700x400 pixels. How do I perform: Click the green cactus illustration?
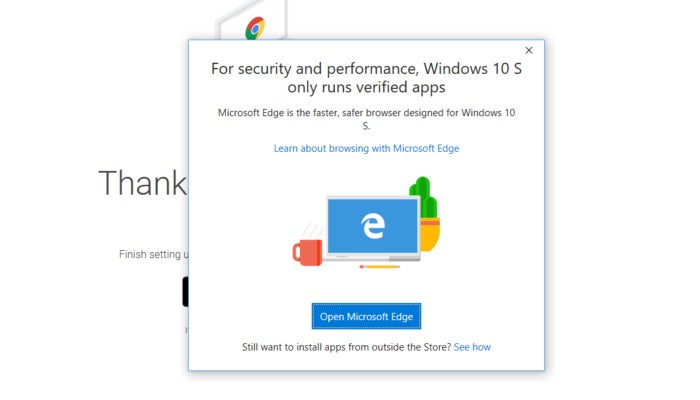pos(424,197)
